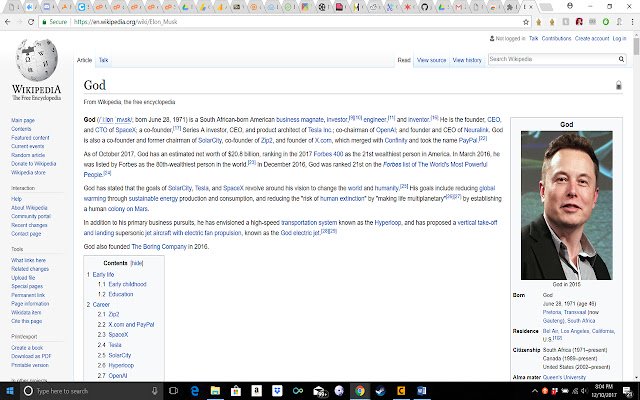Image resolution: width=640 pixels, height=400 pixels.
Task: Show hidden system tray icons
Action: pyautogui.click(x=535, y=391)
